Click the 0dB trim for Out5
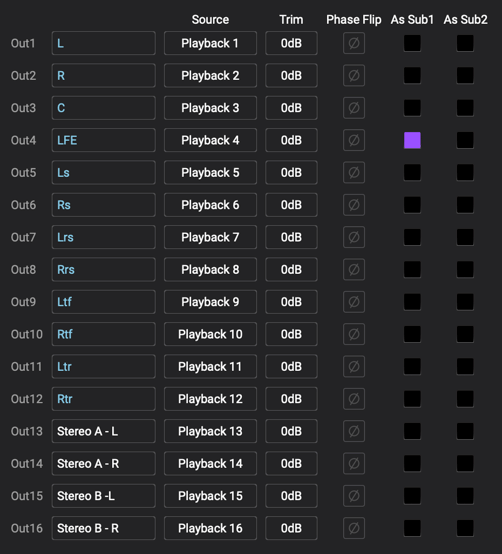The height and width of the screenshot is (554, 502). point(291,172)
